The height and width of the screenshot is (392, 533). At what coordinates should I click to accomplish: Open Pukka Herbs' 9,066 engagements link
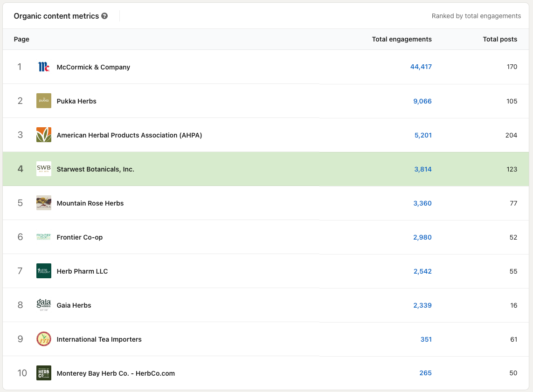(x=422, y=101)
